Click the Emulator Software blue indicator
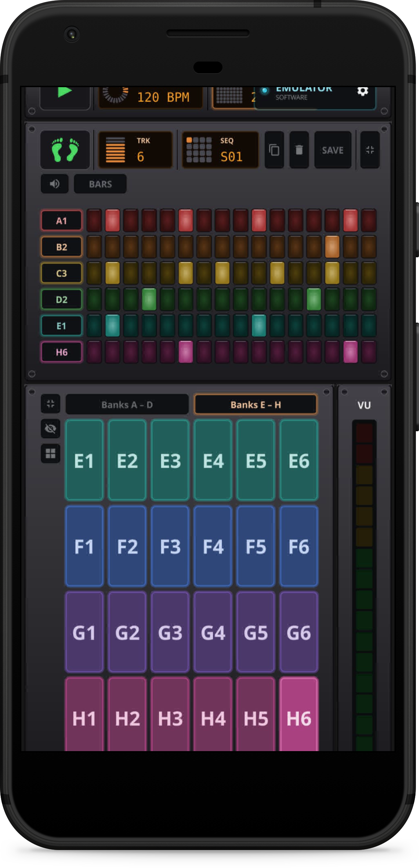Viewport: 419px width, 868px height. (265, 91)
